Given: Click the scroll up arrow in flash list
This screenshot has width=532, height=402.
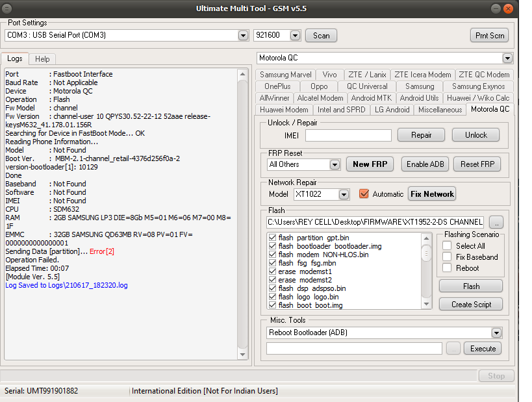Looking at the screenshot, I should pyautogui.click(x=426, y=238).
